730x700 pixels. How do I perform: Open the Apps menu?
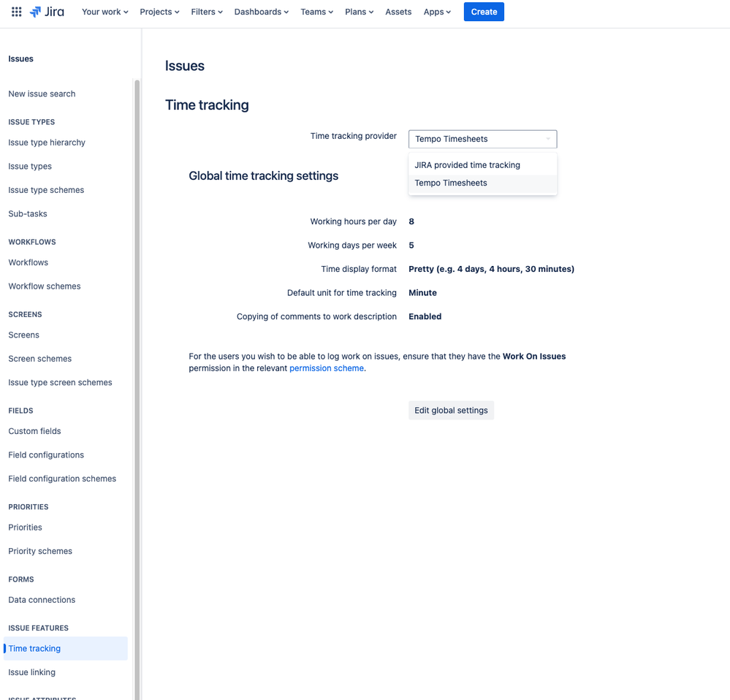(x=437, y=12)
